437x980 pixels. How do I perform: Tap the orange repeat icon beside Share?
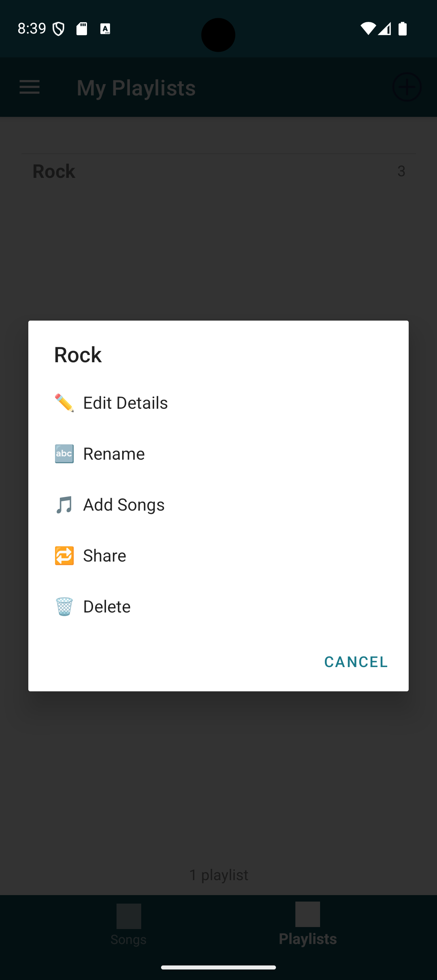(x=64, y=555)
